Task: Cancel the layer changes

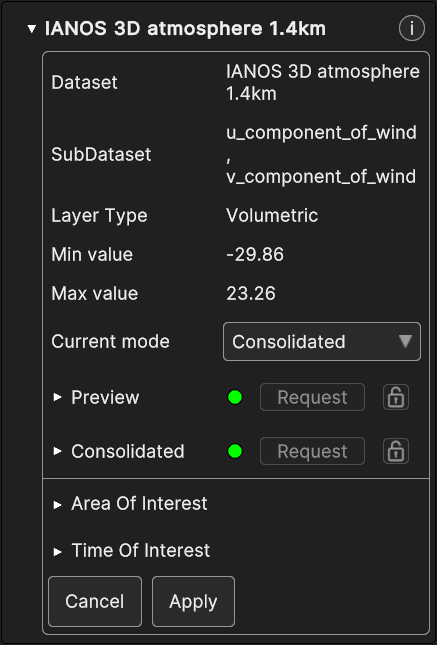Action: tap(95, 601)
